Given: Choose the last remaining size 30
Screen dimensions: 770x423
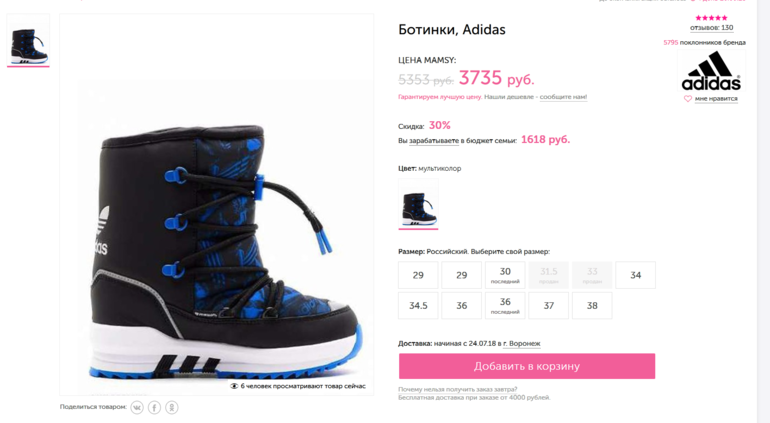Looking at the screenshot, I should coord(505,275).
